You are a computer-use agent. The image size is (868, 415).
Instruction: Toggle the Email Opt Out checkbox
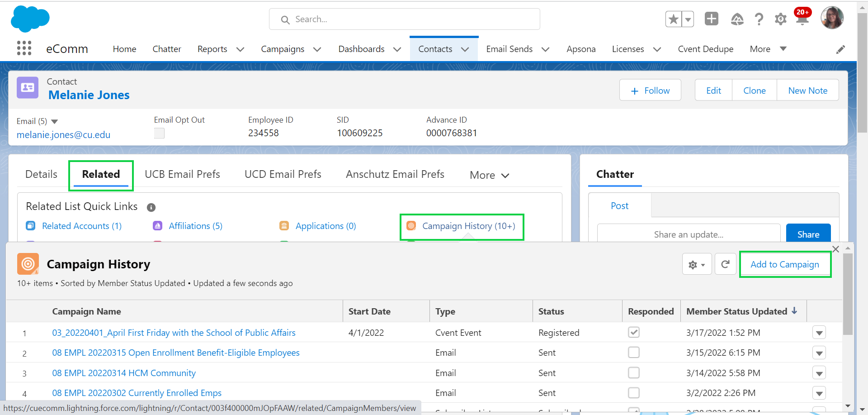pos(159,133)
